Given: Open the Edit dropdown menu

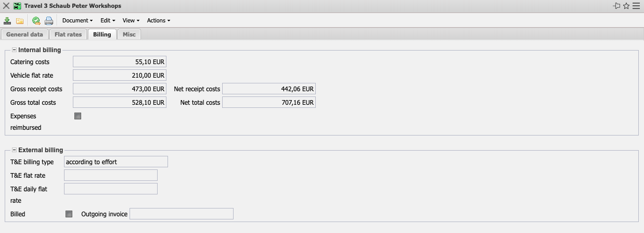Looking at the screenshot, I should coord(108,21).
